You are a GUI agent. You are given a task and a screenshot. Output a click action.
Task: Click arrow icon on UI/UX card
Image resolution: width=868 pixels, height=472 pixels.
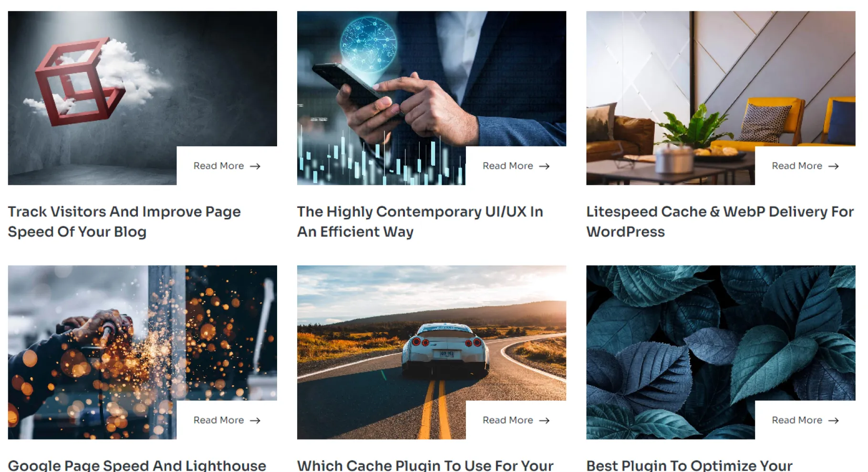(544, 166)
